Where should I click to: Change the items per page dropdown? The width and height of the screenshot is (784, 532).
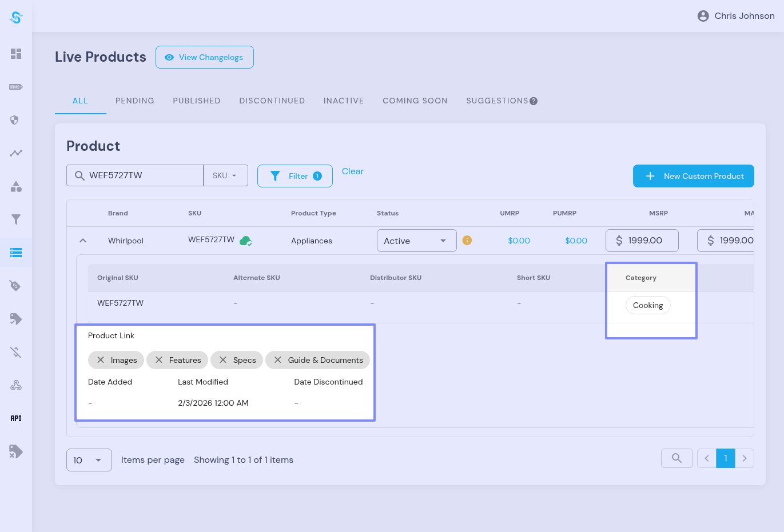[89, 460]
